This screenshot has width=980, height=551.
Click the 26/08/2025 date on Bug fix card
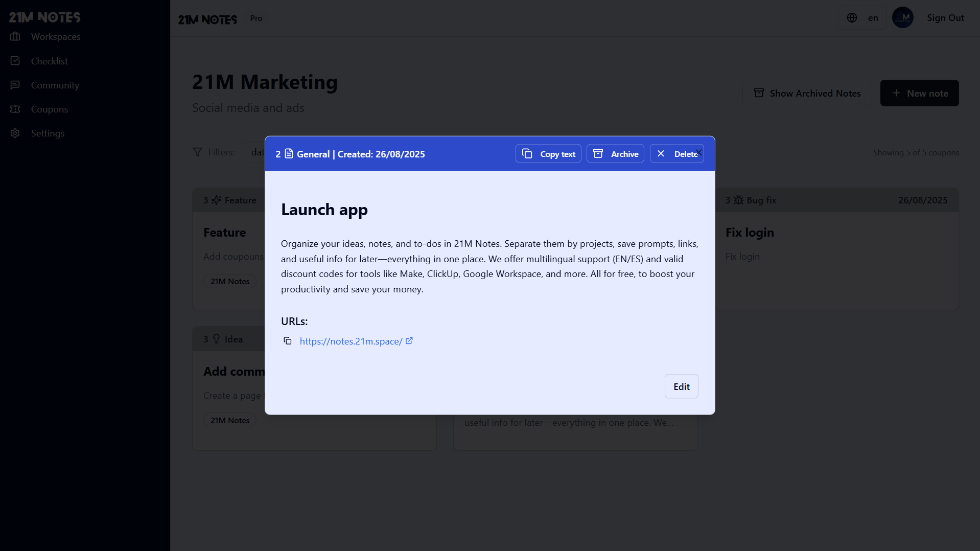(923, 200)
